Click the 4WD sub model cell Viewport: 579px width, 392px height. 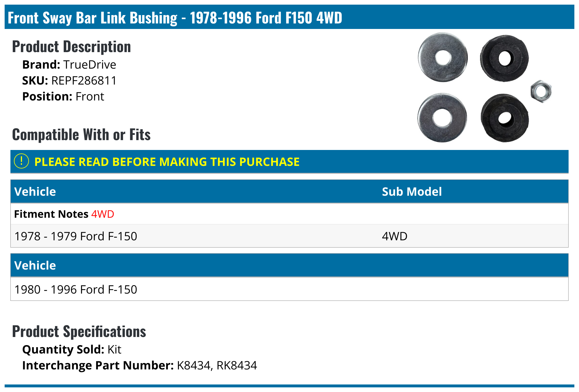click(395, 236)
